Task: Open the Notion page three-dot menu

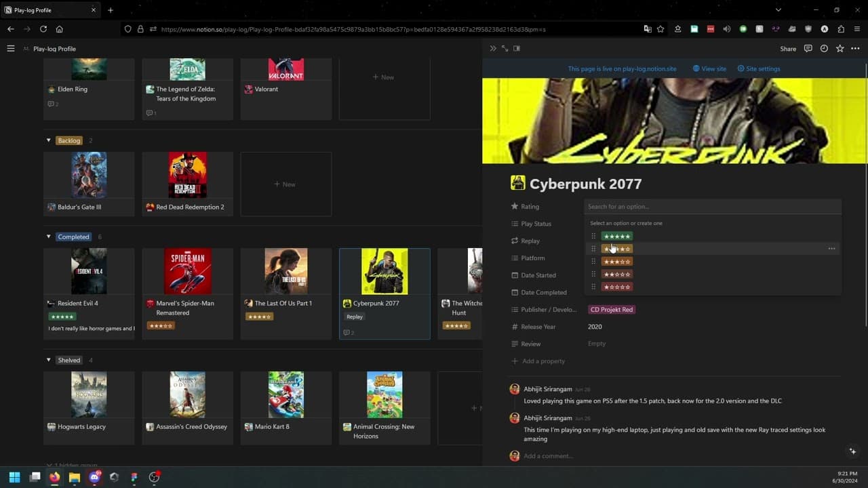Action: pos(855,49)
